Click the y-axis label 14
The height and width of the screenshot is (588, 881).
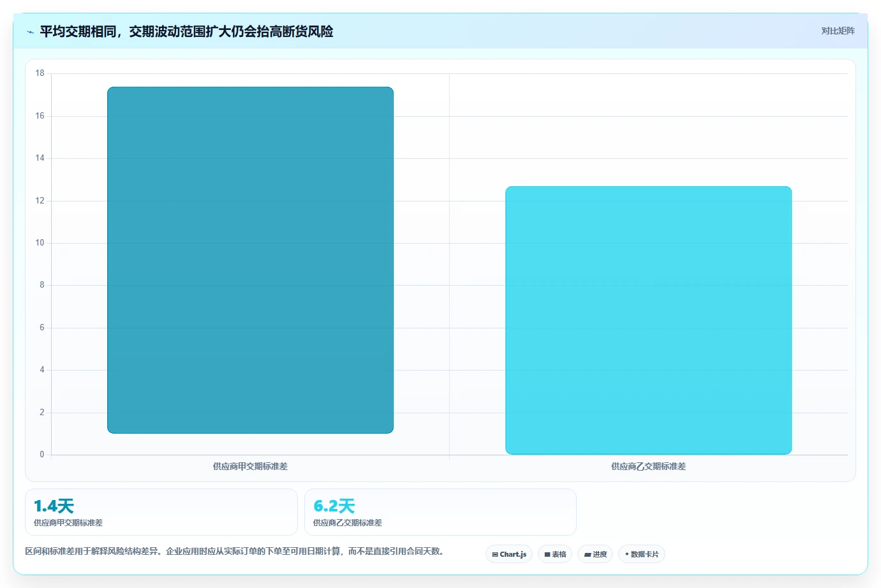[x=40, y=158]
